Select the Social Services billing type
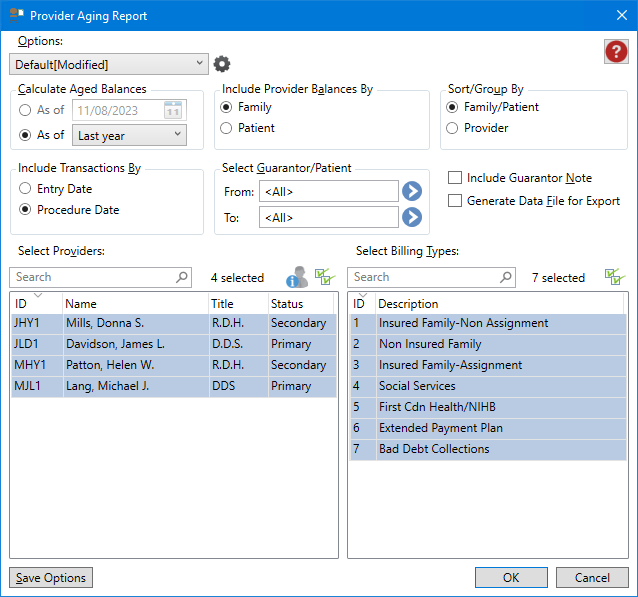Image resolution: width=638 pixels, height=597 pixels. click(417, 386)
